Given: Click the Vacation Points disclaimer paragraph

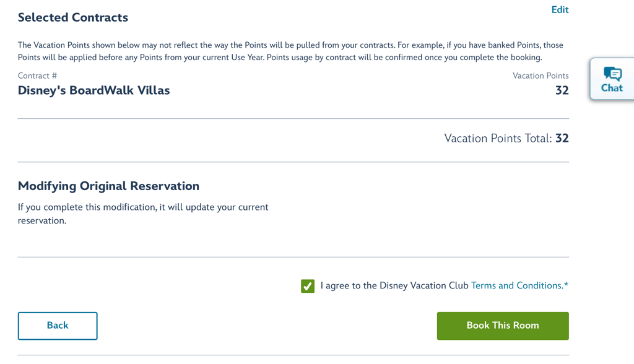Looking at the screenshot, I should tap(290, 51).
